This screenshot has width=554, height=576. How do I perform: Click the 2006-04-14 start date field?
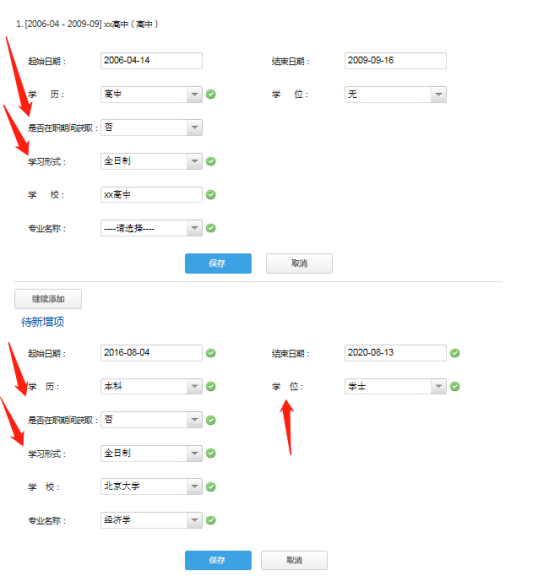[x=151, y=61]
